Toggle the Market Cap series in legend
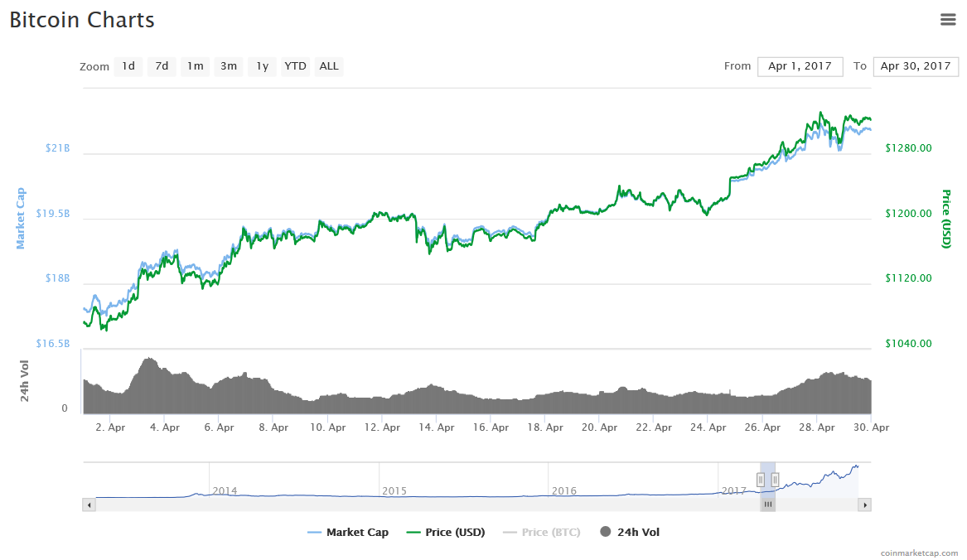The image size is (967, 560). tap(348, 532)
